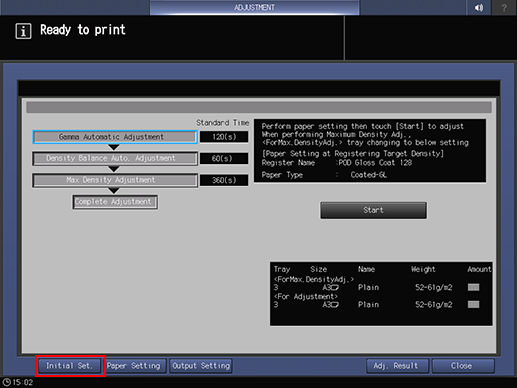517x388 pixels.
Task: Select the ADJUSTMENT tab at top
Action: [x=255, y=7]
